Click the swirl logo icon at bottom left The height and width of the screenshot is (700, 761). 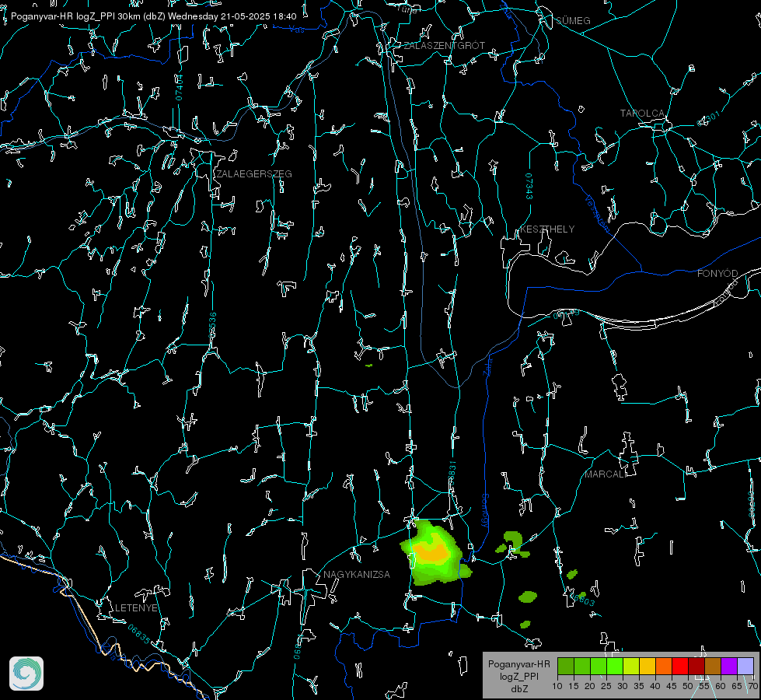tap(26, 674)
